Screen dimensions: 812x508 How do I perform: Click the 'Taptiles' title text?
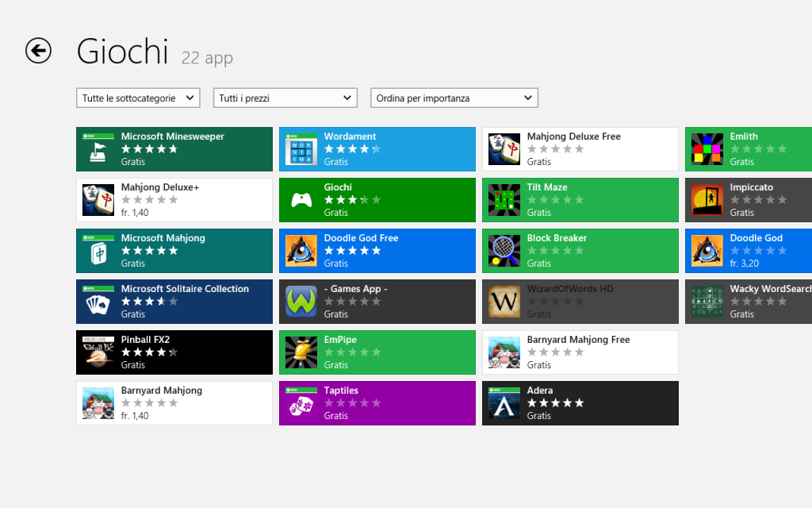(x=341, y=391)
